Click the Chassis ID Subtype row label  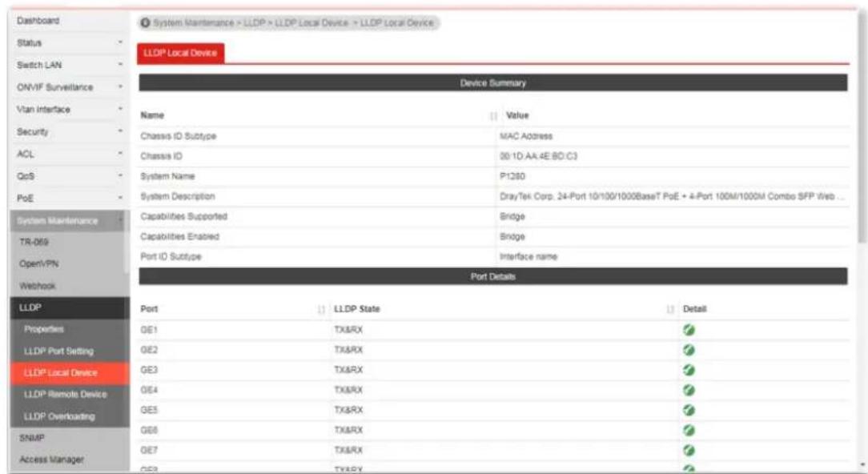179,136
